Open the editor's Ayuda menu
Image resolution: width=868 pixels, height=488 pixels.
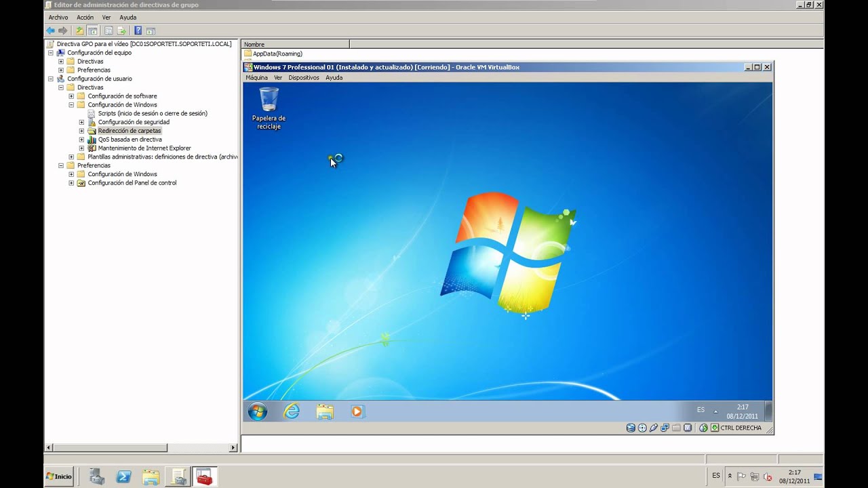point(128,17)
